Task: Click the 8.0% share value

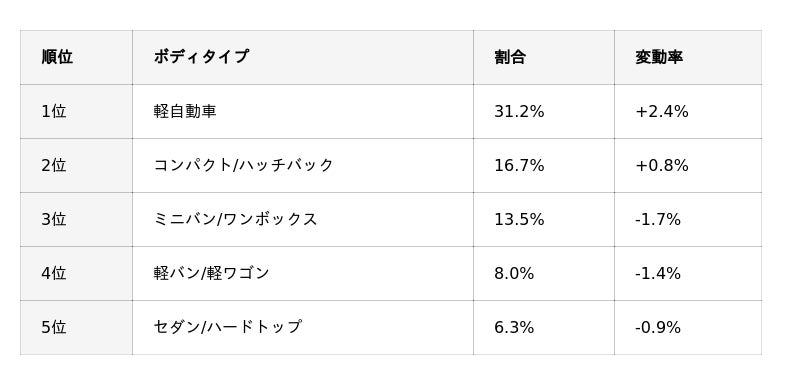Action: click(514, 273)
